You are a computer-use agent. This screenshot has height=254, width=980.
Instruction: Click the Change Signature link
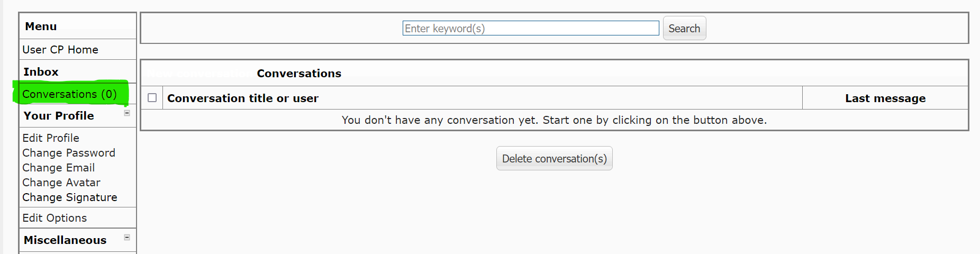70,197
